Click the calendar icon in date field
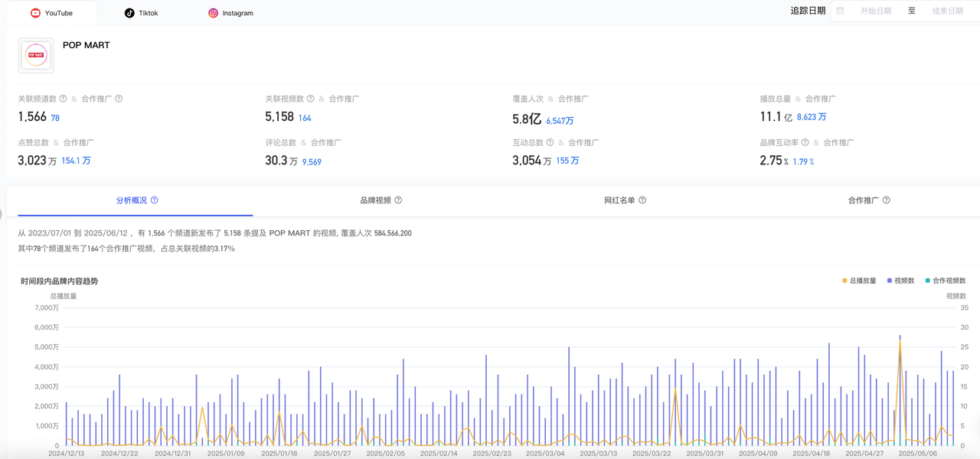980x459 pixels. [841, 11]
